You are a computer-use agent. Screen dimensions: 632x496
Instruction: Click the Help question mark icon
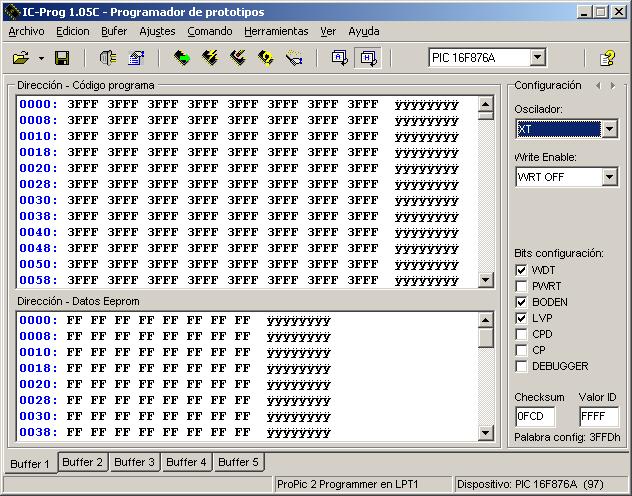point(606,58)
